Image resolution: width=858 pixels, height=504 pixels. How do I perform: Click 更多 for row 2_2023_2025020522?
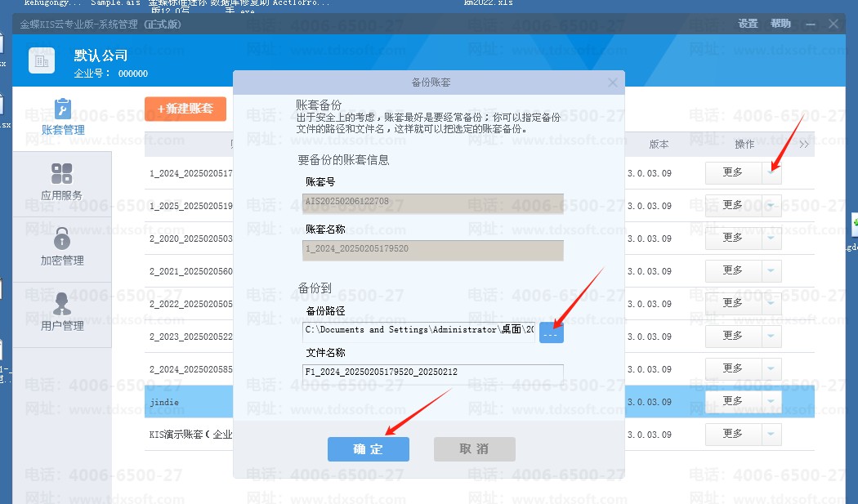point(733,337)
